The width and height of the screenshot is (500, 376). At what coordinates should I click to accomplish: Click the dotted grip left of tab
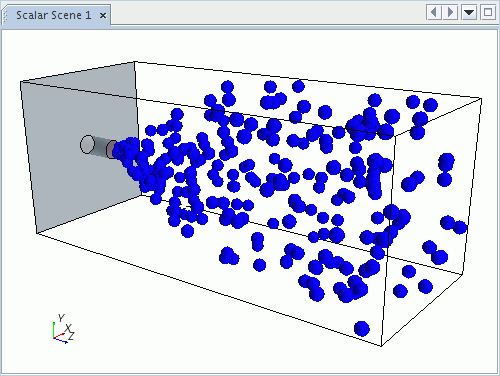pyautogui.click(x=5, y=16)
